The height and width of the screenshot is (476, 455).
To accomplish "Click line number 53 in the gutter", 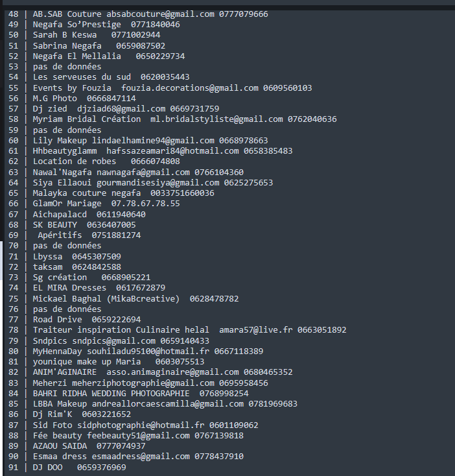I will (14, 67).
